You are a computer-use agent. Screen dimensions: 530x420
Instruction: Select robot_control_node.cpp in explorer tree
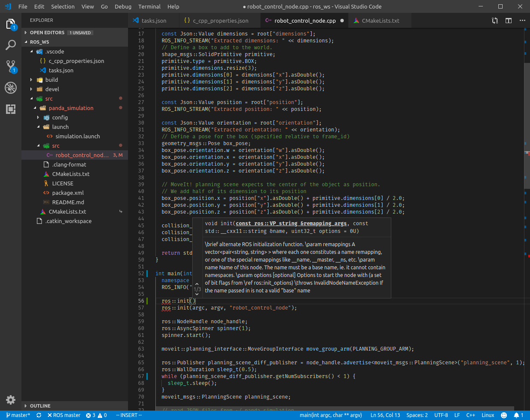click(74, 155)
